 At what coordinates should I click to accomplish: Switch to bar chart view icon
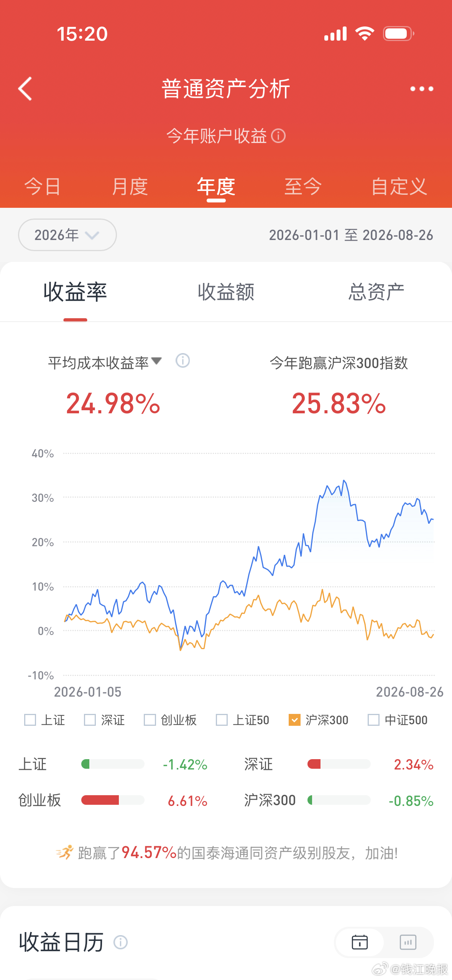point(408,942)
